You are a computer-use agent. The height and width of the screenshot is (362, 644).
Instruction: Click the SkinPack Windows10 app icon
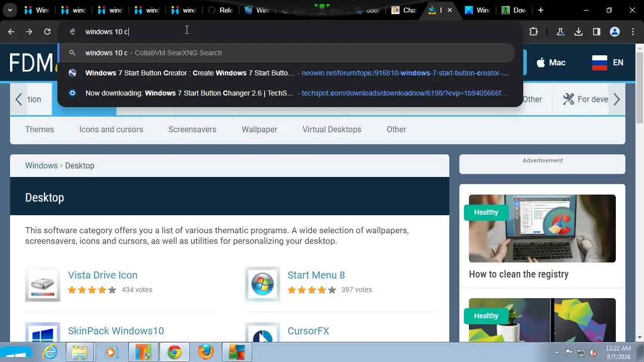pos(43,332)
